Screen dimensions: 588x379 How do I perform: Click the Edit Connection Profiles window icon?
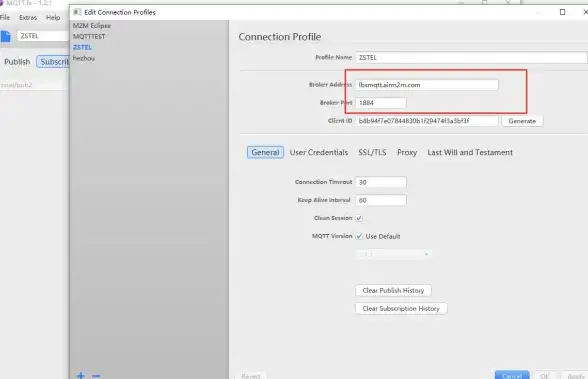point(77,12)
